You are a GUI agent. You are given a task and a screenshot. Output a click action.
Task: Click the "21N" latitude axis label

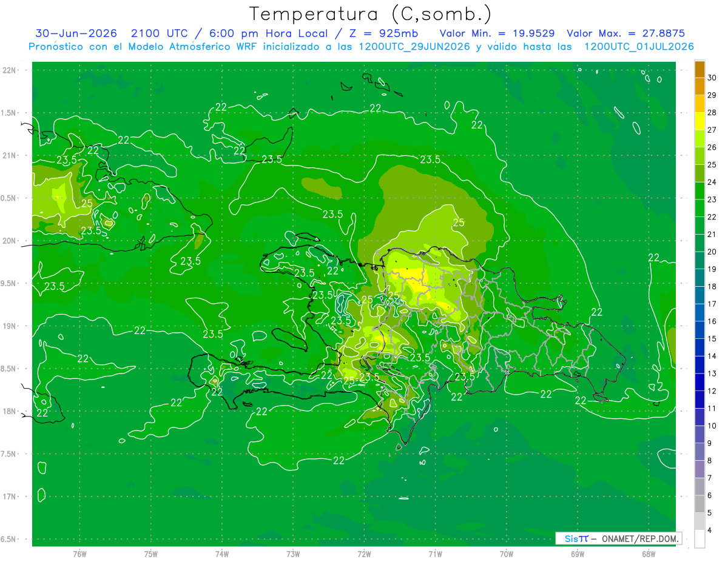[9, 155]
